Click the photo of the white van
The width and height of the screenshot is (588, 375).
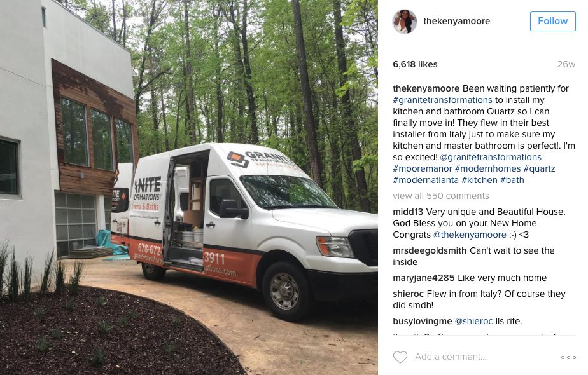point(188,187)
